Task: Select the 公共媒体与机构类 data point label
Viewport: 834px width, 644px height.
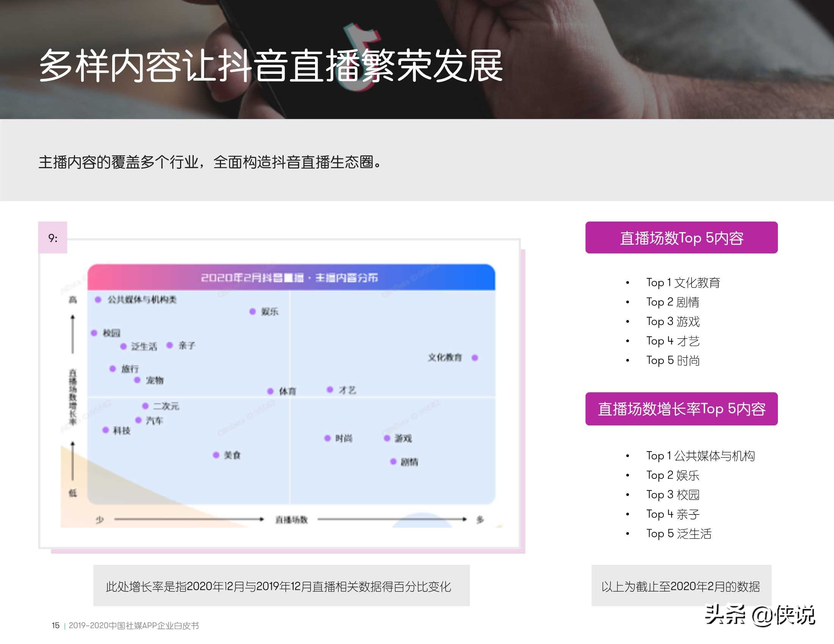Action: coord(142,300)
